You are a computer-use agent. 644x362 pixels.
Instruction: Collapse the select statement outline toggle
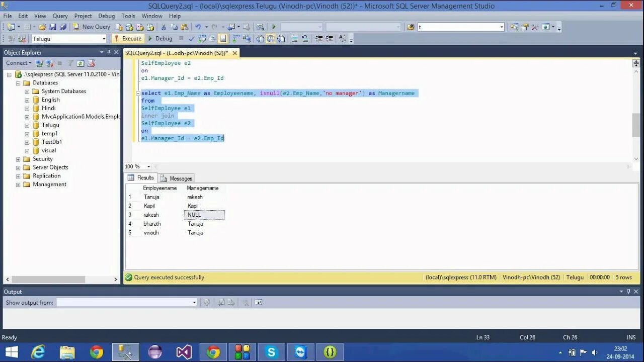pos(138,93)
